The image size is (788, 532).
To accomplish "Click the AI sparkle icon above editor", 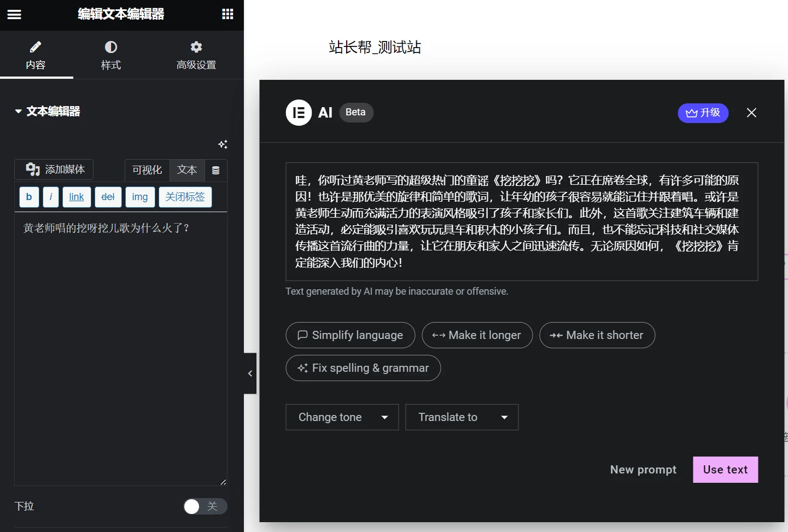I will [223, 144].
